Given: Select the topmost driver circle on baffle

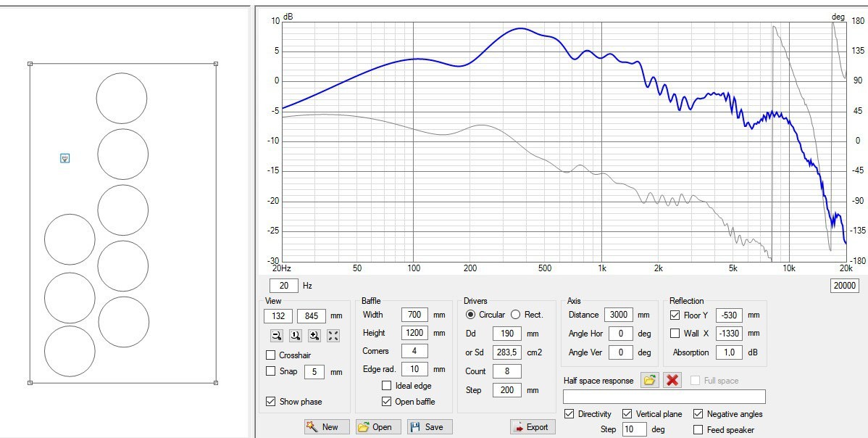Looking at the screenshot, I should [x=122, y=98].
